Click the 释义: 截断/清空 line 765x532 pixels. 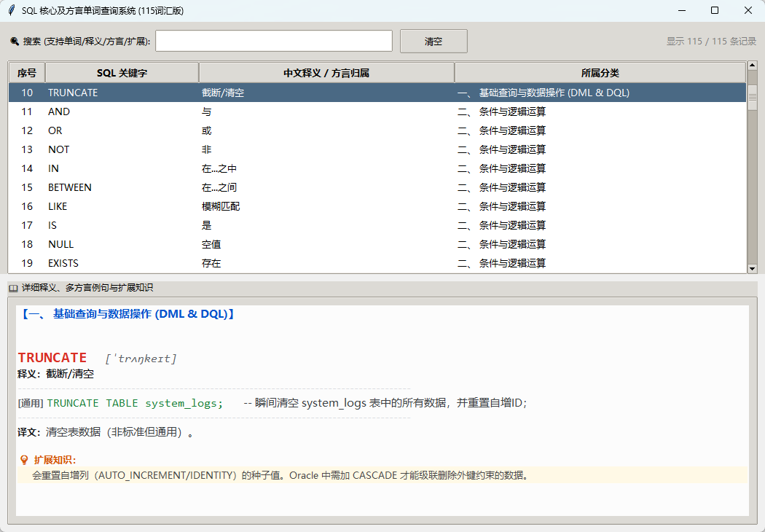[55, 375]
